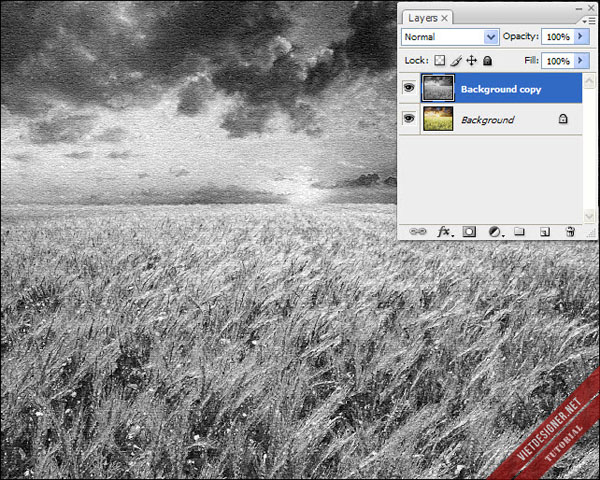Lock transparent pixels
The height and width of the screenshot is (480, 600).
(440, 60)
